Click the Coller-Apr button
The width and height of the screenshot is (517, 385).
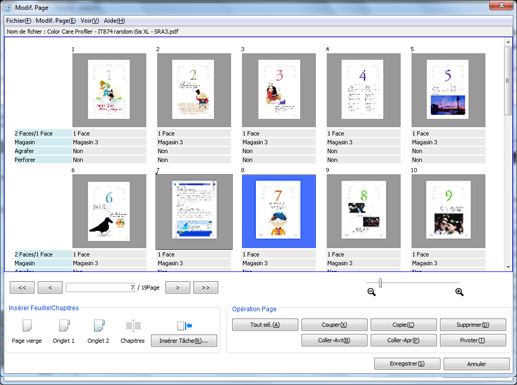coord(403,340)
